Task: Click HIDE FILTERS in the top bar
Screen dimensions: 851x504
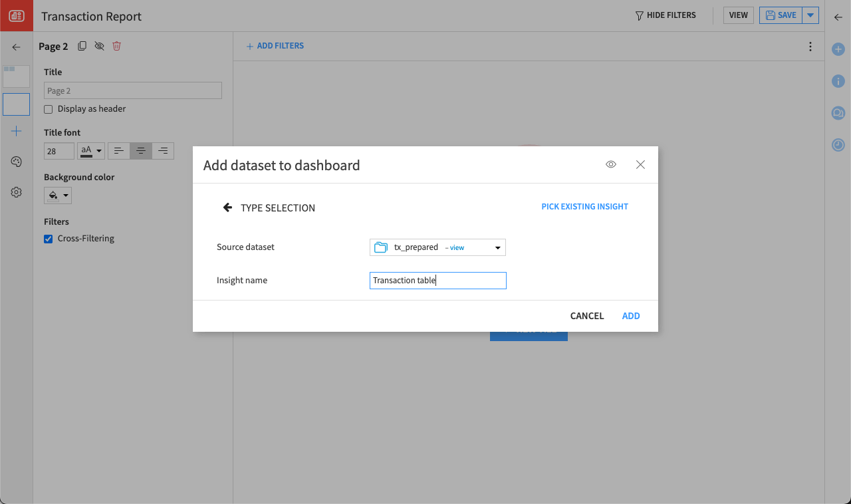Action: 666,15
